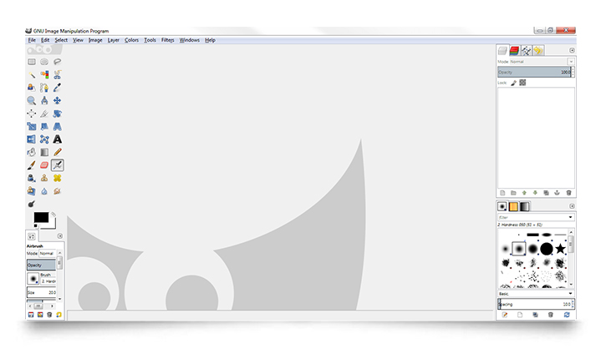
Task: Switch to the Patterns tab
Action: (x=513, y=206)
